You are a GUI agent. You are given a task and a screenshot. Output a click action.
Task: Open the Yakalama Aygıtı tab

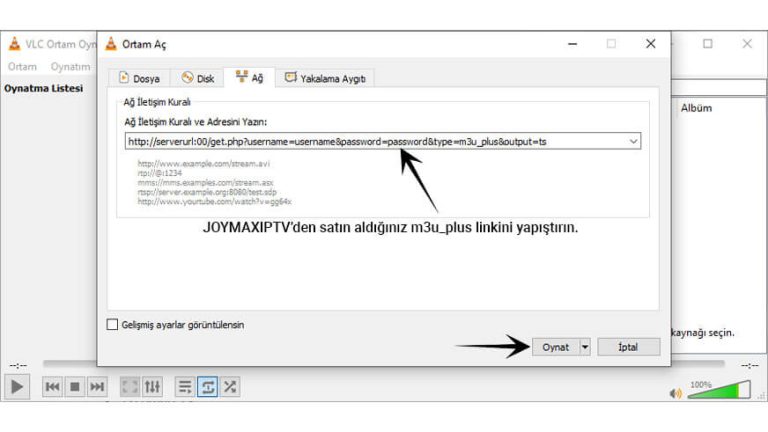(x=325, y=78)
